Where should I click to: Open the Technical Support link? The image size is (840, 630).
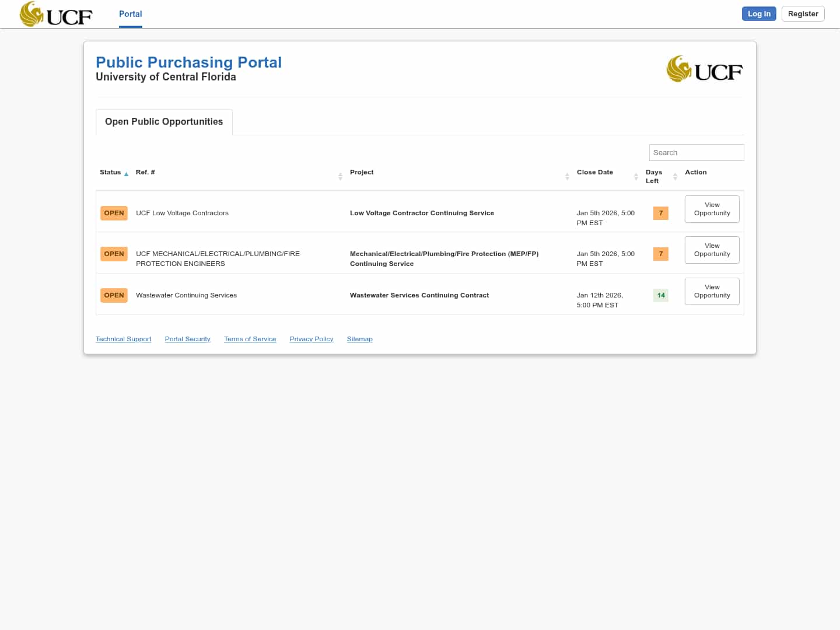[123, 339]
